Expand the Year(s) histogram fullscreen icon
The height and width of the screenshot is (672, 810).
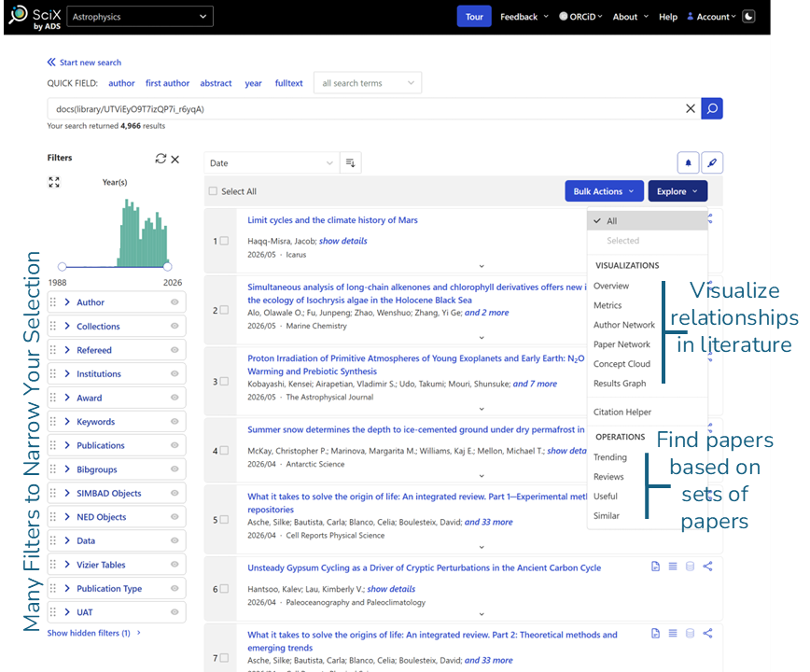pyautogui.click(x=54, y=182)
